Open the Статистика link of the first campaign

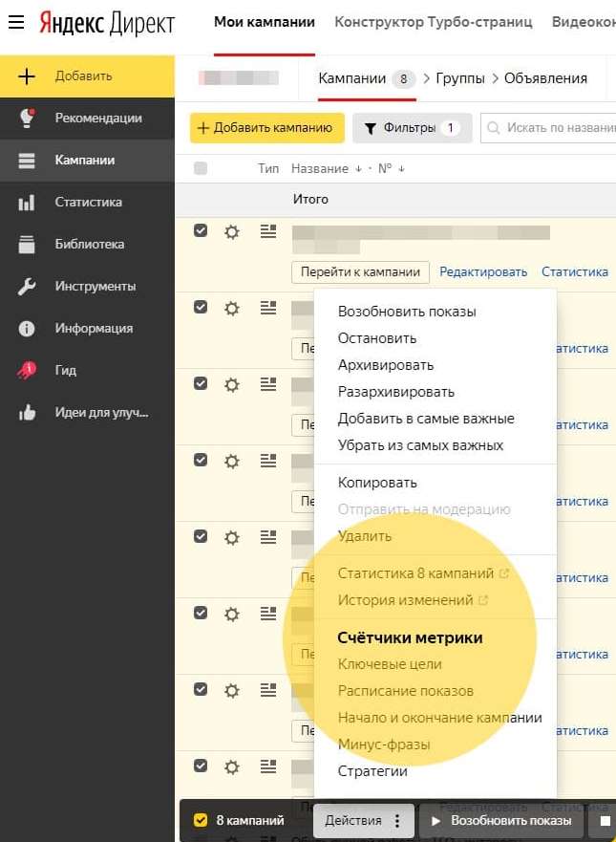point(575,271)
